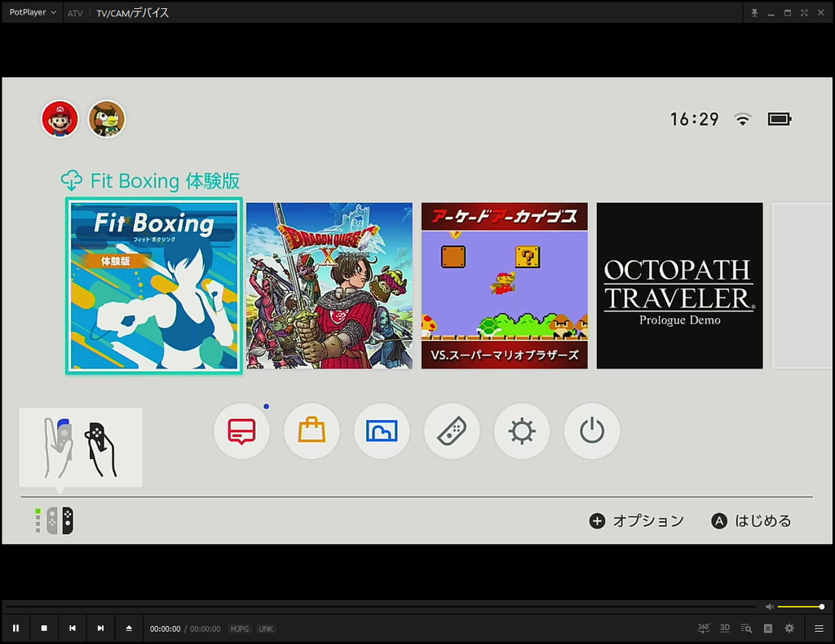Screen dimensions: 835x644
Task: Click the cloud download icon beside Fit Boxing
Action: pos(72,181)
